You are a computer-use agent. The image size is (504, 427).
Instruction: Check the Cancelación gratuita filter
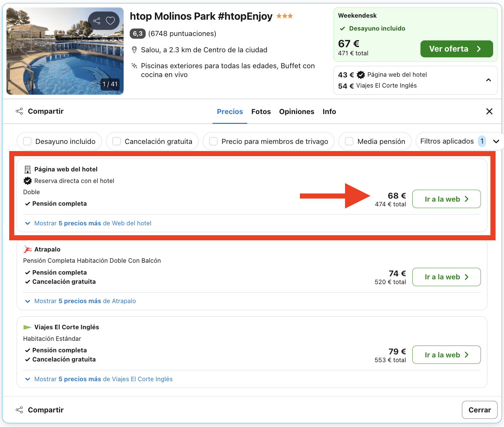click(116, 141)
